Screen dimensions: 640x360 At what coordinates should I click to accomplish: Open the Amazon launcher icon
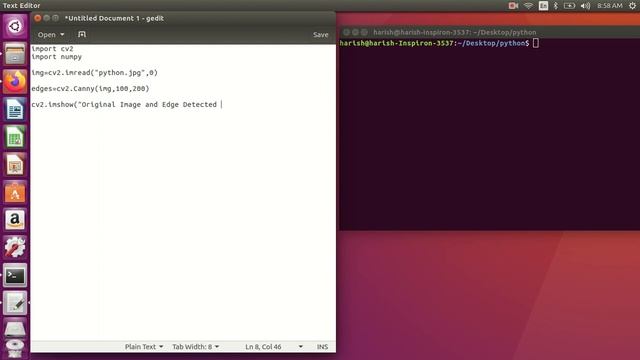(x=15, y=220)
